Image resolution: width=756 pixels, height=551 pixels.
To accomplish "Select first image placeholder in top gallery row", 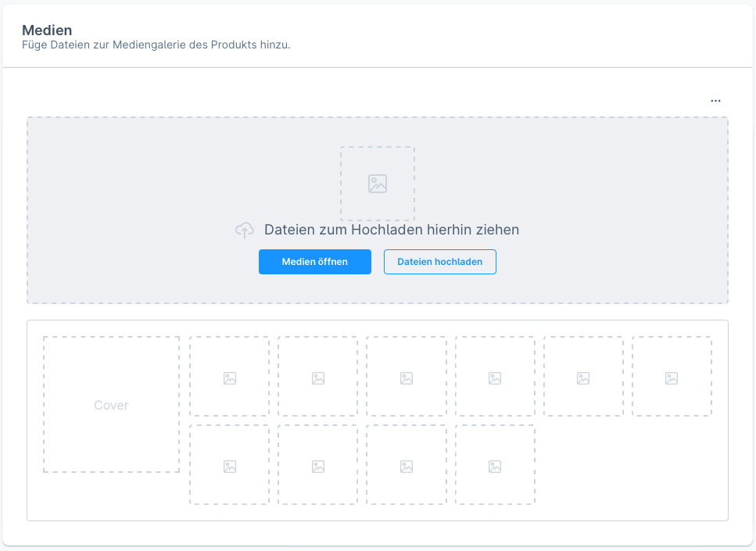I will point(229,377).
